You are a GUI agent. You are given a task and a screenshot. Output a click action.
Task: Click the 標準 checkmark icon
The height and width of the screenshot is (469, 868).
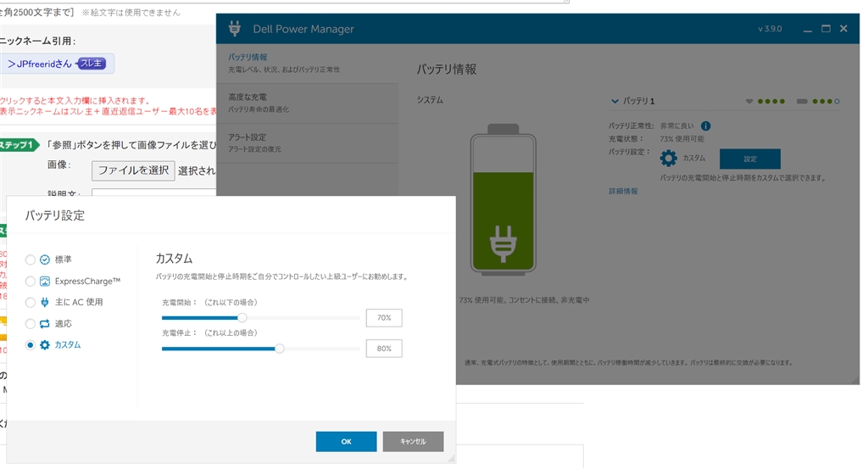(x=45, y=260)
